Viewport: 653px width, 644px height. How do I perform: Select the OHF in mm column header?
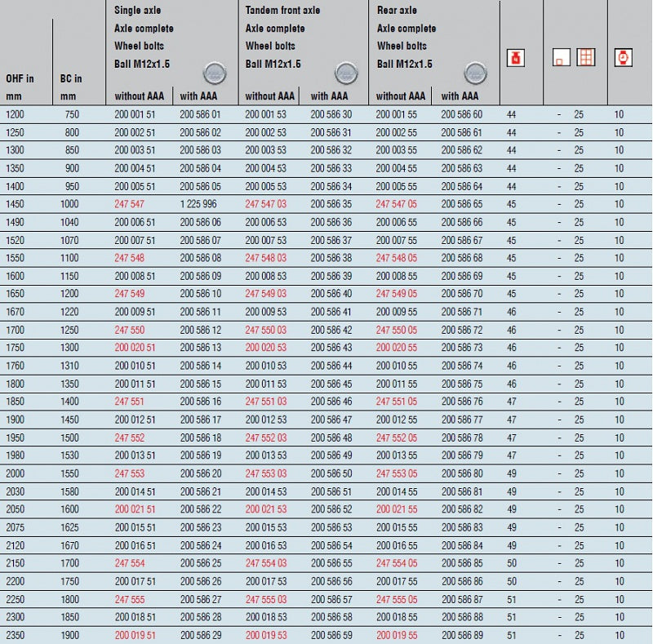(x=20, y=87)
